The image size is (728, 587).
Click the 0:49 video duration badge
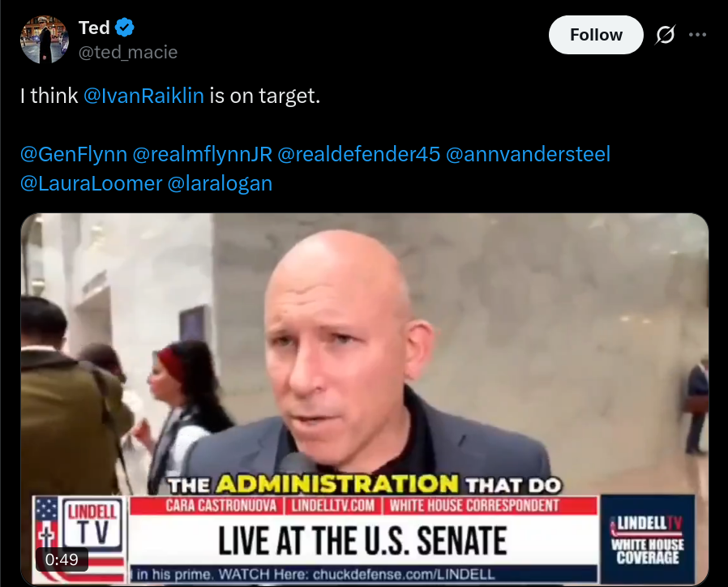pyautogui.click(x=62, y=559)
